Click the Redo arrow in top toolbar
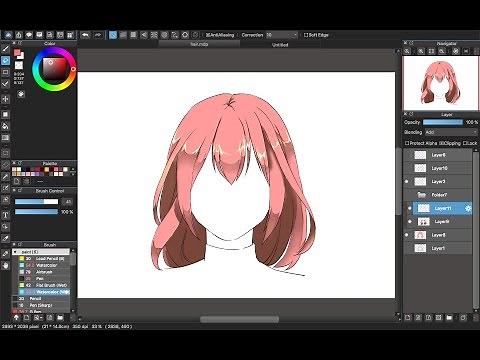The height and width of the screenshot is (360, 480). (98, 35)
